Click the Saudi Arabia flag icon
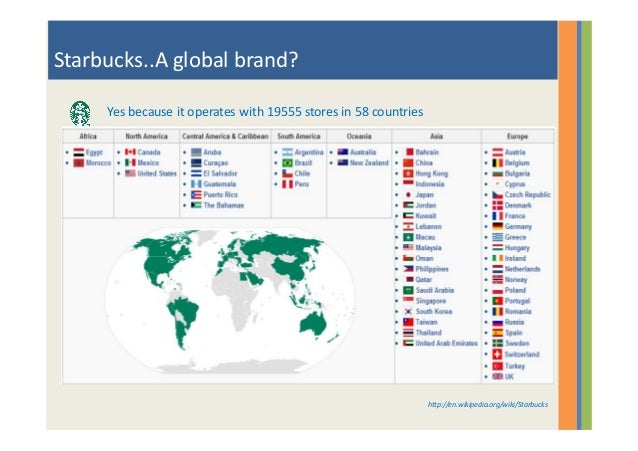This screenshot has width=638, height=451. pos(408,290)
